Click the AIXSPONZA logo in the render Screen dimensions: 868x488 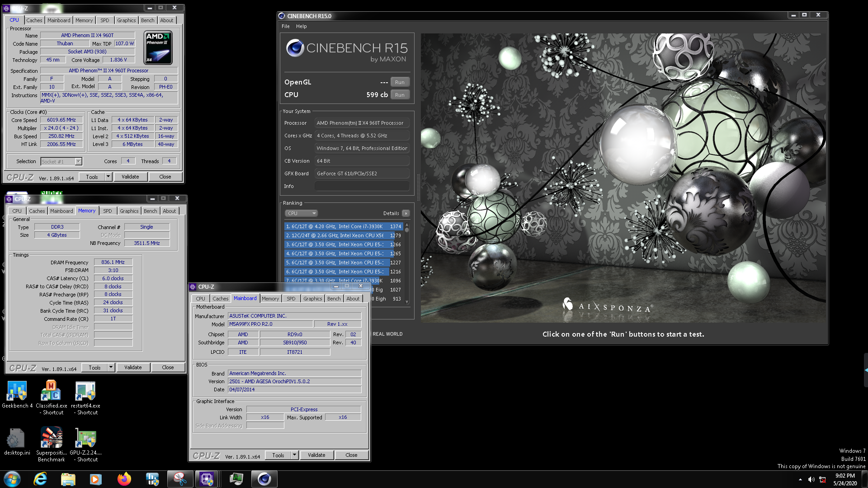(x=607, y=306)
